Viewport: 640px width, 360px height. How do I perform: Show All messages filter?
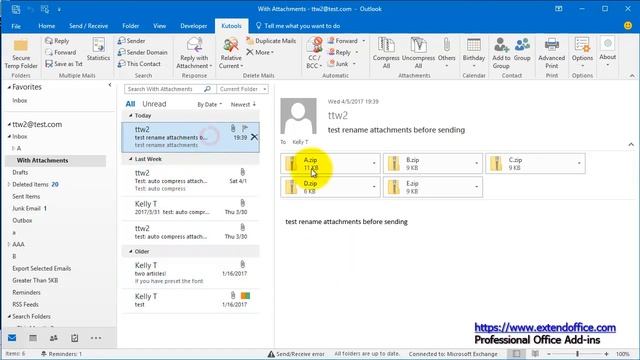click(x=130, y=104)
